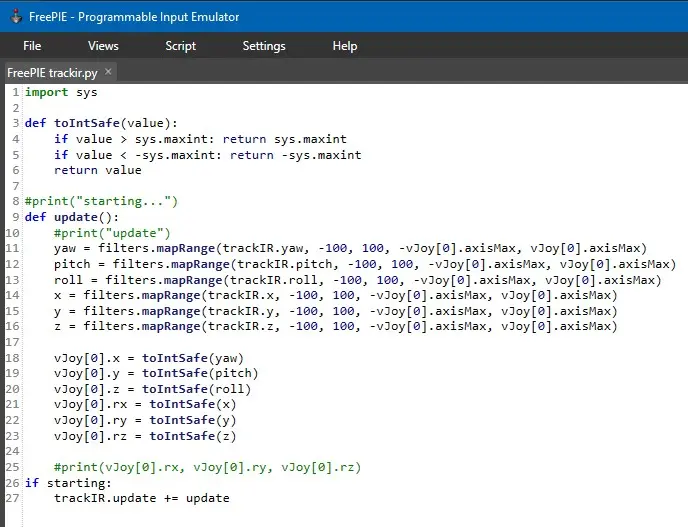The height and width of the screenshot is (527, 688).
Task: Click 'vJoy[0].rx = toIntSafe(x)' line
Action: click(x=145, y=405)
